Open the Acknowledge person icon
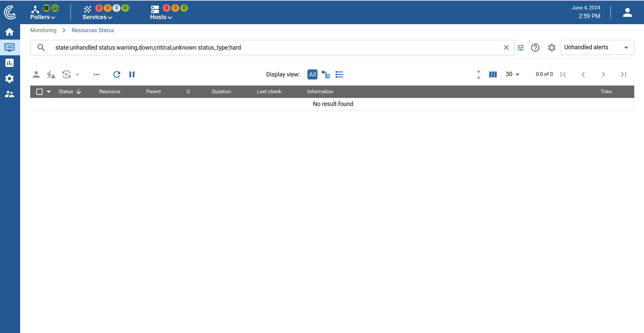644x333 pixels. click(x=36, y=74)
